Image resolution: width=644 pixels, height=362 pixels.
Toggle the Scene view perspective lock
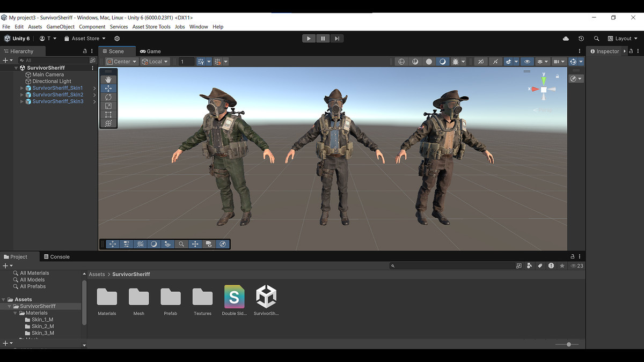558,76
